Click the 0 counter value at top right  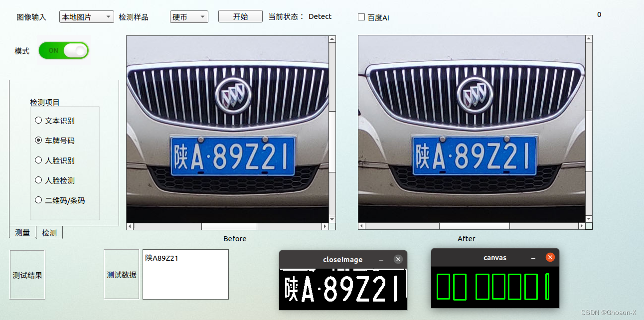pos(599,14)
